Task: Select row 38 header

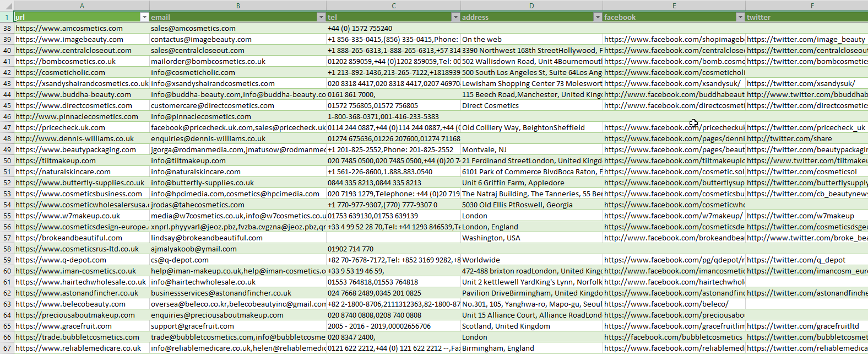Action: click(x=7, y=28)
